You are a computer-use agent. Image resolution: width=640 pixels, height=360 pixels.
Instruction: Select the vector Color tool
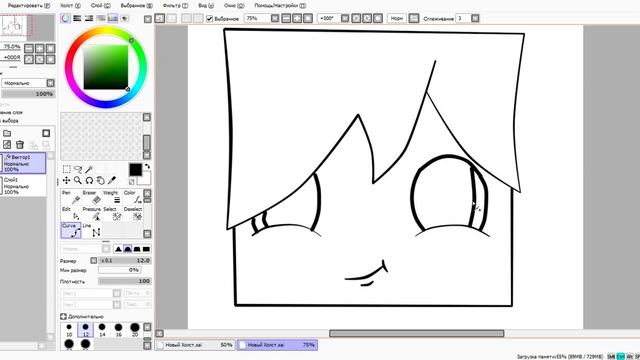[132, 197]
